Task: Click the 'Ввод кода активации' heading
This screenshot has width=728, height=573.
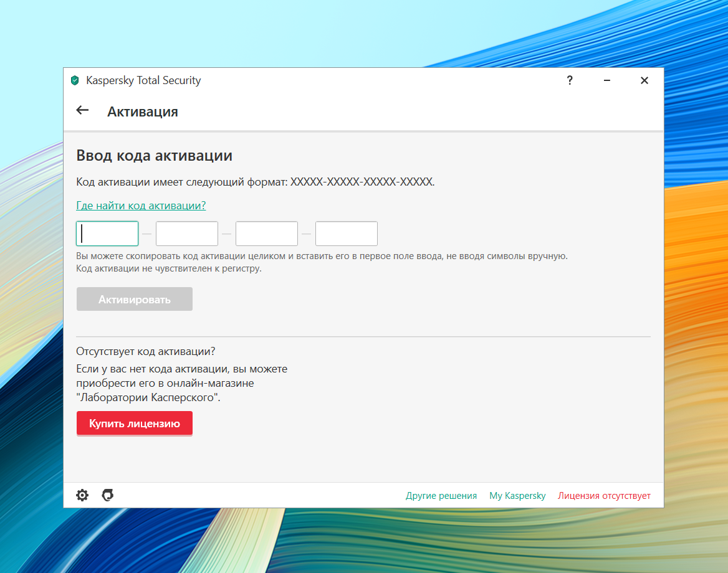Action: [154, 156]
